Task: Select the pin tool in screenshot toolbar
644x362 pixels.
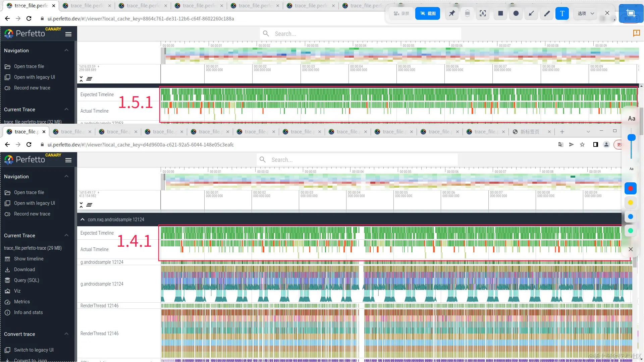Action: tap(452, 13)
